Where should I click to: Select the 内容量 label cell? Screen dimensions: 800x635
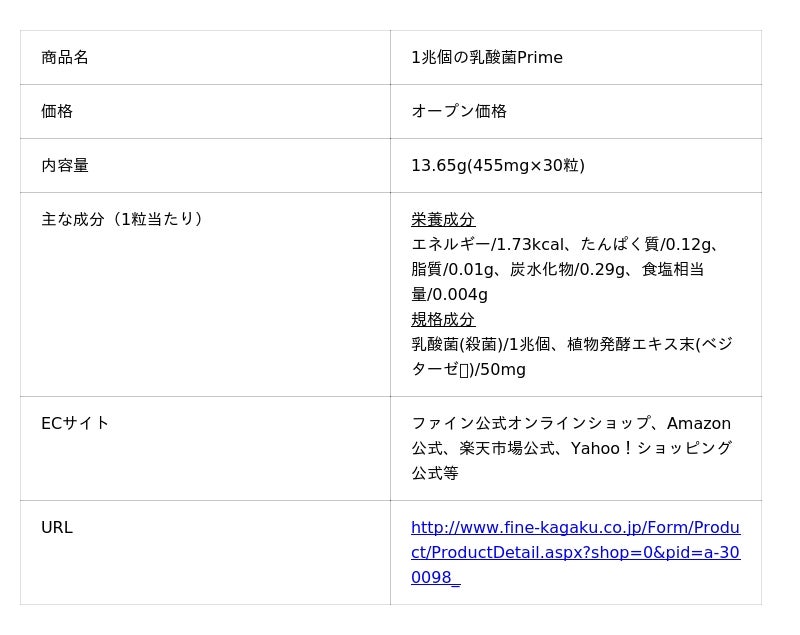coord(65,165)
